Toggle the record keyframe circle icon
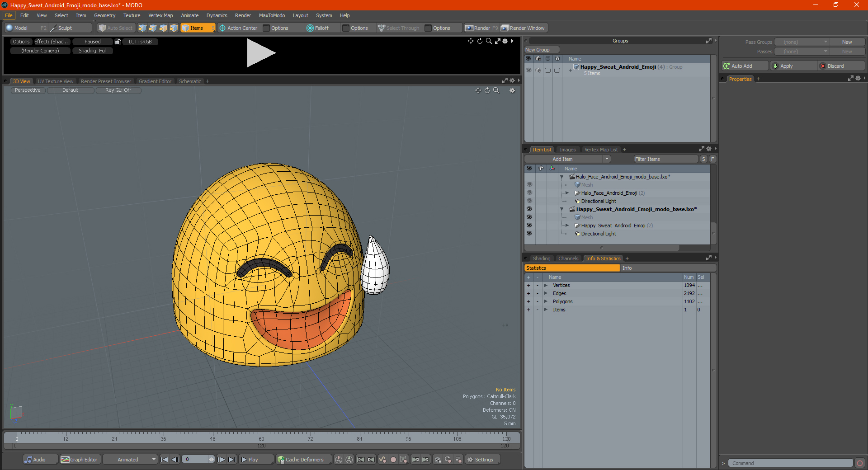The height and width of the screenshot is (470, 868). point(393,460)
